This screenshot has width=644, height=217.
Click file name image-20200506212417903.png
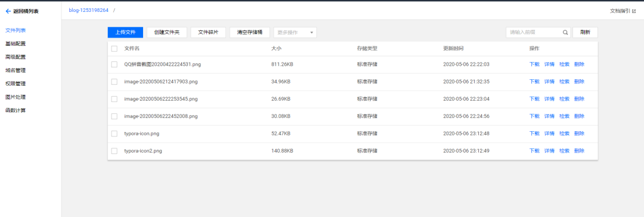point(161,82)
